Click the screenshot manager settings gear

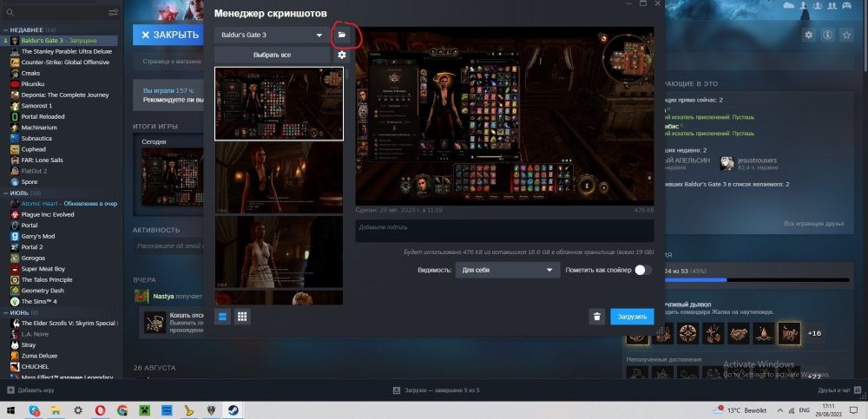pyautogui.click(x=342, y=55)
